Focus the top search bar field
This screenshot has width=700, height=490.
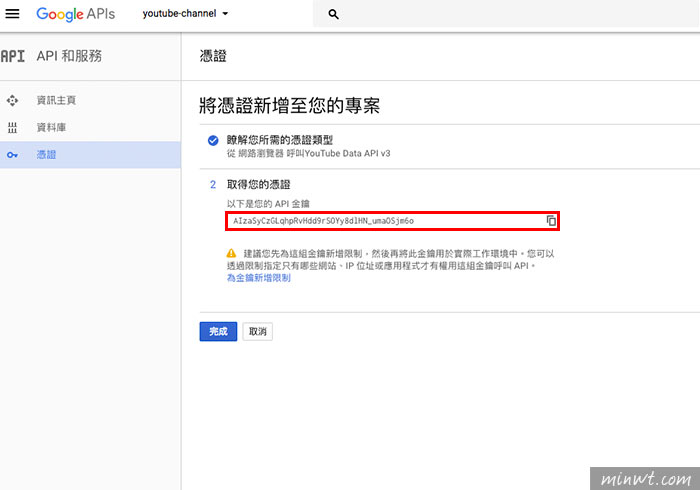506,14
